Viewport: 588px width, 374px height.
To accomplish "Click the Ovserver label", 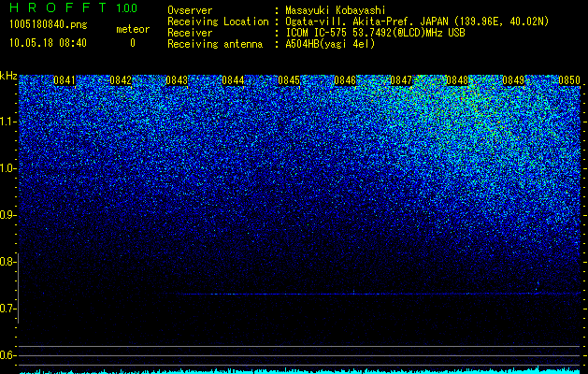I will [x=190, y=10].
